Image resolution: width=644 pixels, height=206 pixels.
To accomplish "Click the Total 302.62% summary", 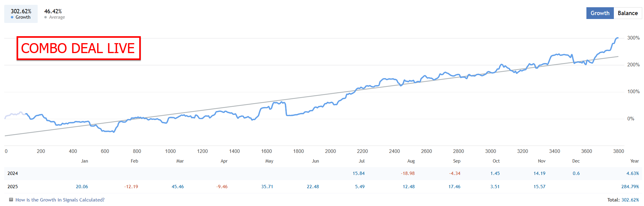I will 623,200.
